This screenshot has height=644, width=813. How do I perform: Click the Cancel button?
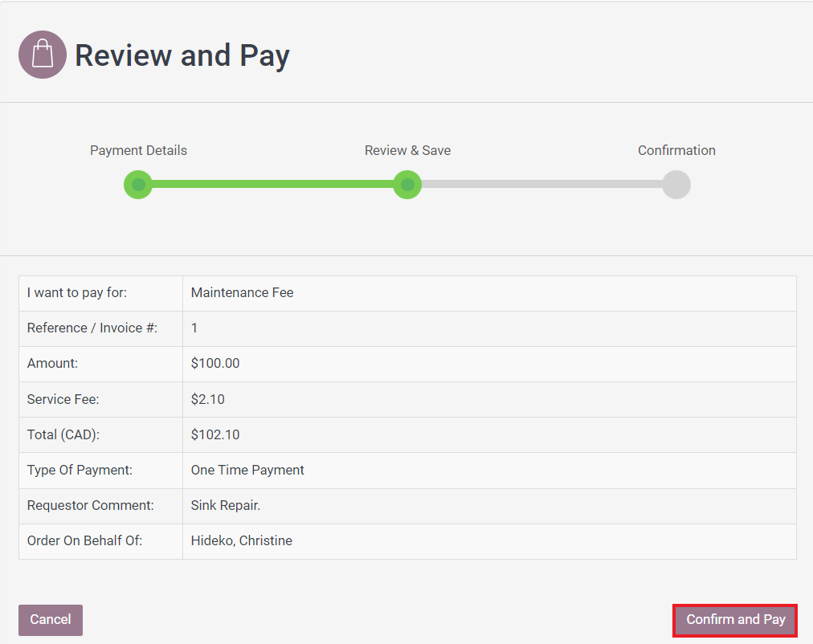(51, 620)
